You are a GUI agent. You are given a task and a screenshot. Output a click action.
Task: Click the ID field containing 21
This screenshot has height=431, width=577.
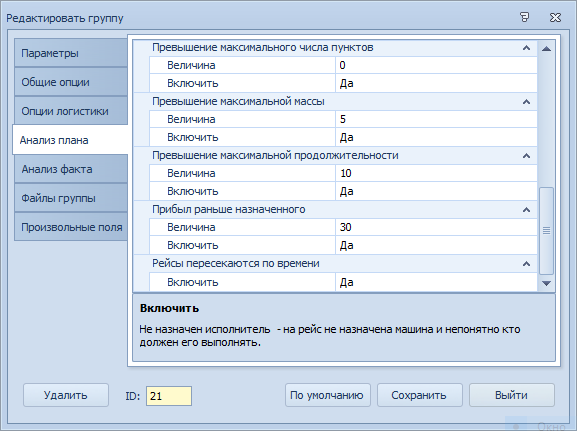click(169, 396)
